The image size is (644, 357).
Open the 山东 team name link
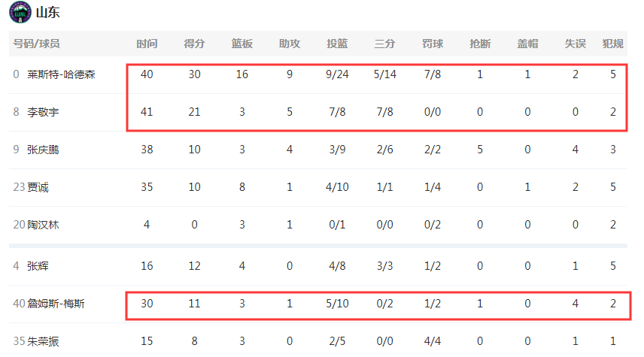pyautogui.click(x=47, y=12)
